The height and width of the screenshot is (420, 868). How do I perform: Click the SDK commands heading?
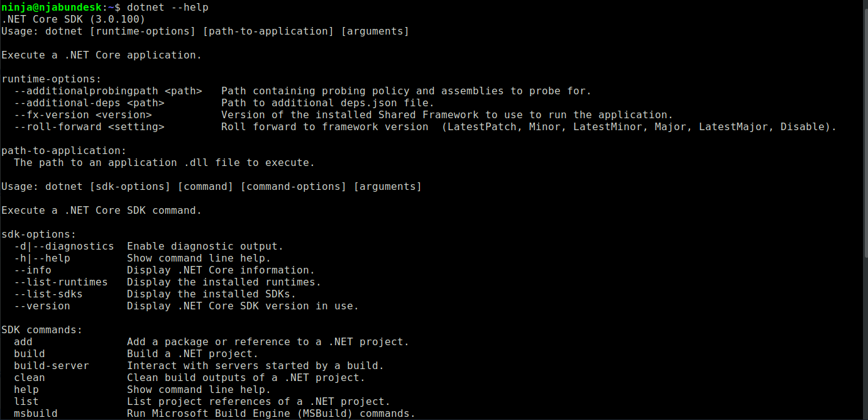point(42,329)
